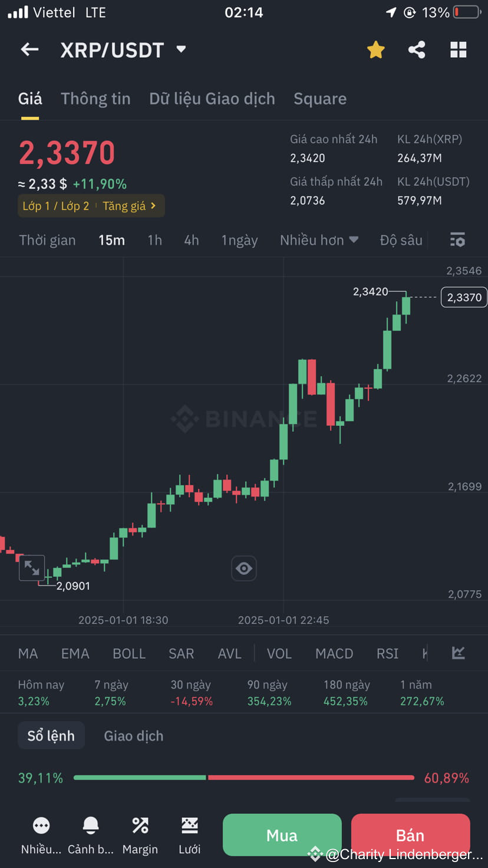Select the Thời gian chart option
Viewport: 488px width, 868px height.
tap(47, 240)
